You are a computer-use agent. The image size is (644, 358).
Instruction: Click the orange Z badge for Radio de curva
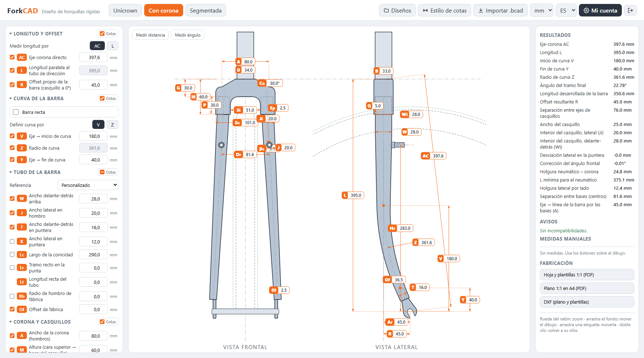22,148
